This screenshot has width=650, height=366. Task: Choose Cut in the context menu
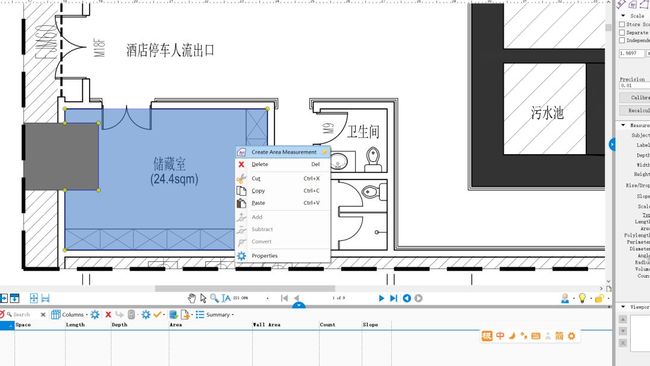click(x=284, y=179)
